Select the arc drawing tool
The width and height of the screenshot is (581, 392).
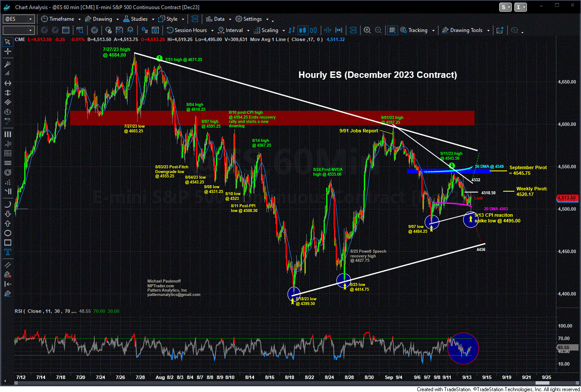tap(8, 204)
